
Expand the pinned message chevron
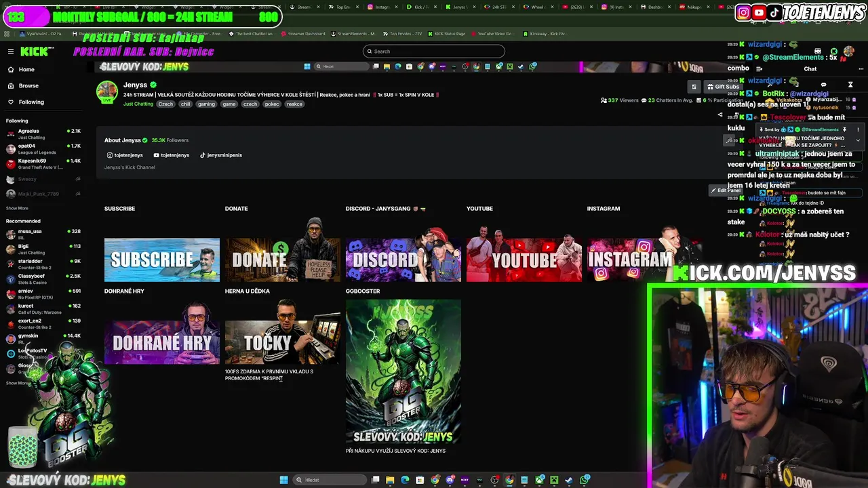(858, 140)
